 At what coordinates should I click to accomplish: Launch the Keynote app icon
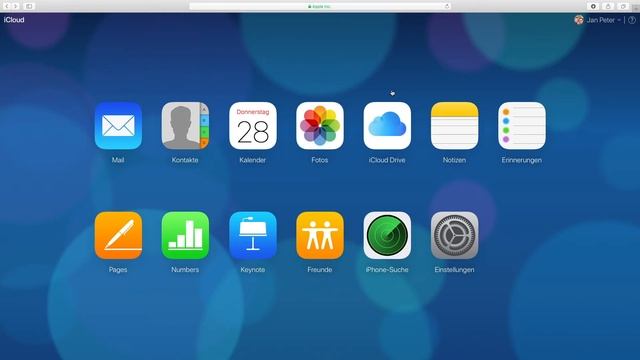[253, 236]
